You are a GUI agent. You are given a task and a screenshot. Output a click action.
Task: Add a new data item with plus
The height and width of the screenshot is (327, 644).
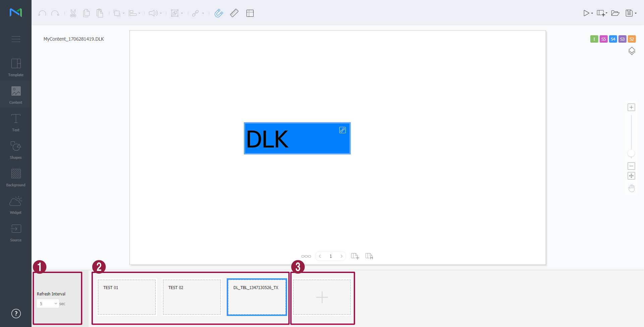(x=322, y=297)
